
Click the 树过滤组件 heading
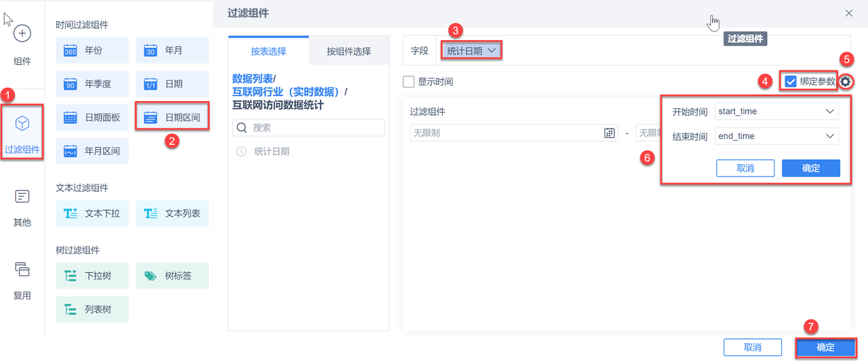[x=77, y=250]
